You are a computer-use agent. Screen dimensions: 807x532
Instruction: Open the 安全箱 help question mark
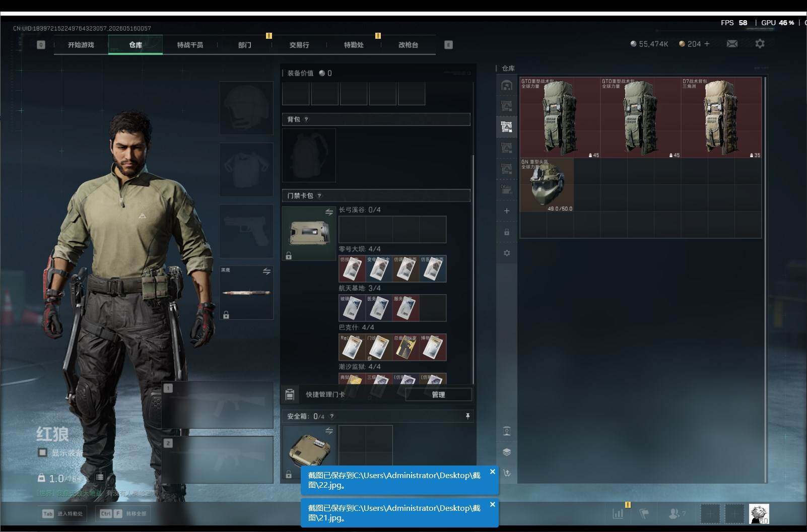point(331,416)
